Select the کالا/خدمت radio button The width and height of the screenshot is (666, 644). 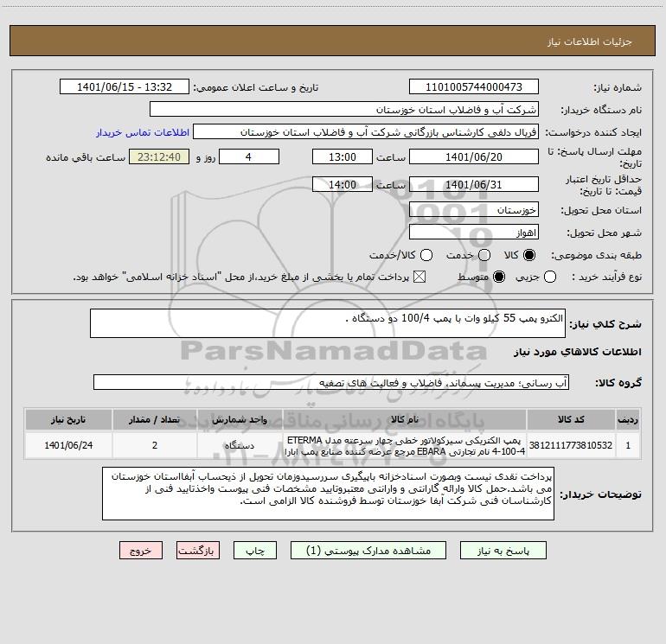[426, 255]
